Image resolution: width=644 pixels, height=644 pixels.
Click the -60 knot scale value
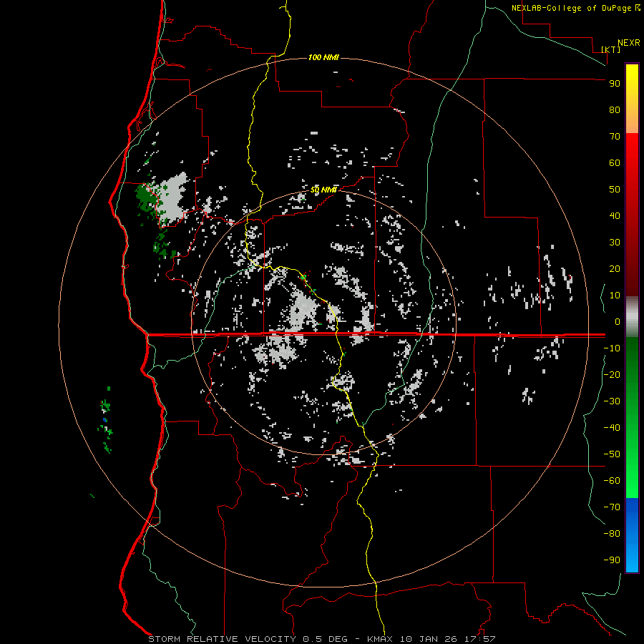coord(612,481)
